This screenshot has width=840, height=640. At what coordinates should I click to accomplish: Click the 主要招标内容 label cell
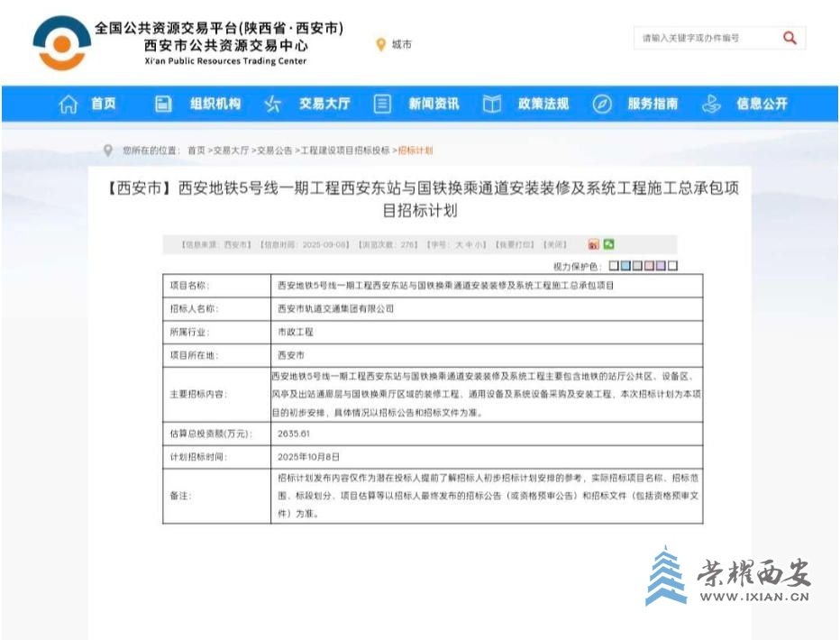(x=217, y=395)
